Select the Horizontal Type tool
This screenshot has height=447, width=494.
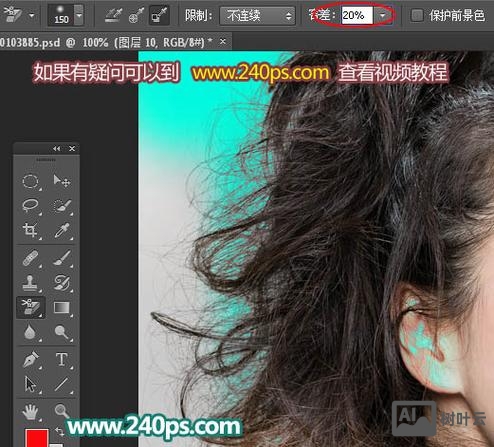[62, 360]
